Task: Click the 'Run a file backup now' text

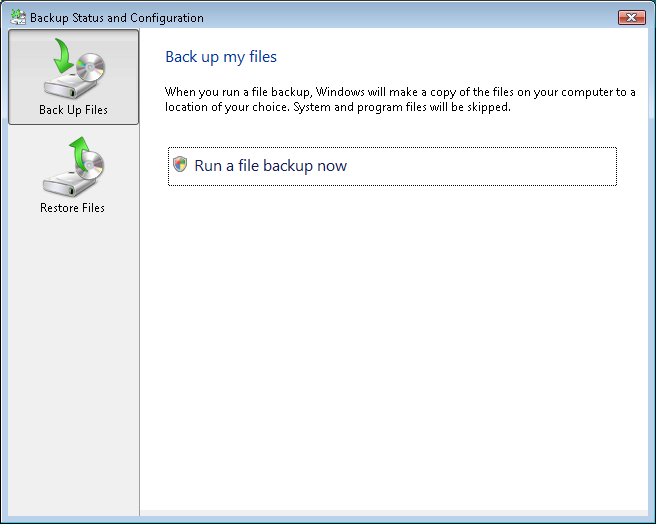Action: tap(271, 166)
